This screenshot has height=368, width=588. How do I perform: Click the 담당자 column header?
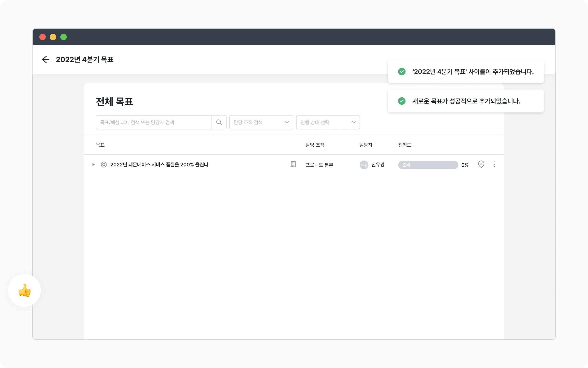tap(366, 145)
